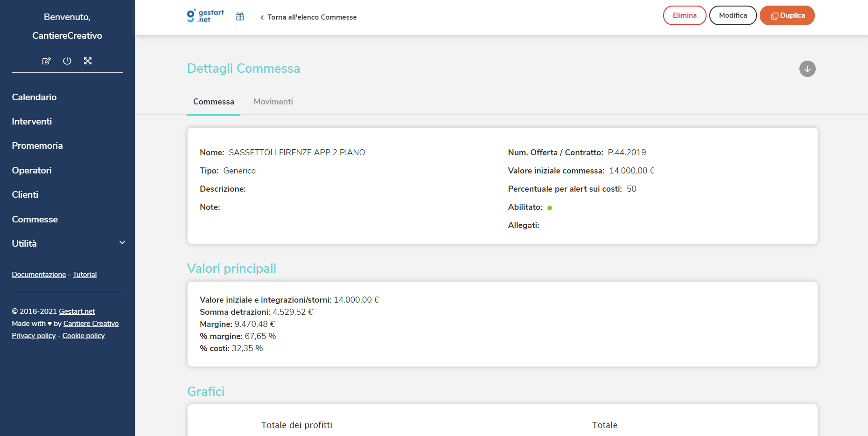Image resolution: width=868 pixels, height=436 pixels.
Task: Click the CantiereCreativo username text
Action: click(67, 35)
